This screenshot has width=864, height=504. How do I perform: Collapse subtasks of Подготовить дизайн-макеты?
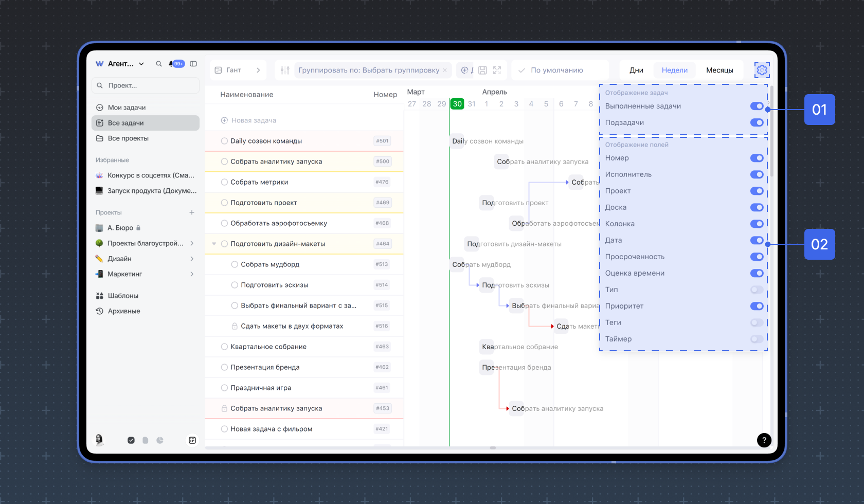(214, 244)
